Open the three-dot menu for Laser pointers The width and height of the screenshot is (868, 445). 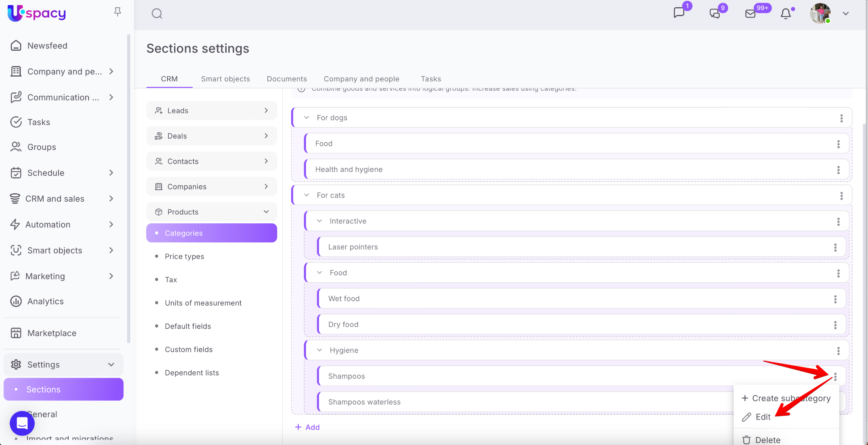pos(835,247)
